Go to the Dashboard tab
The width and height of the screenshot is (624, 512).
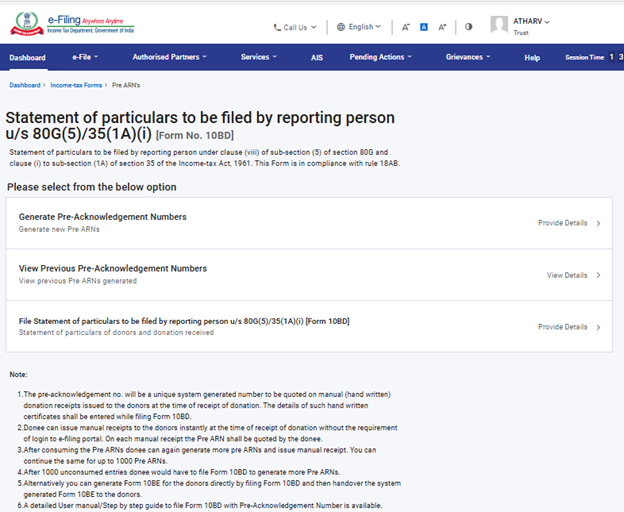[x=28, y=57]
